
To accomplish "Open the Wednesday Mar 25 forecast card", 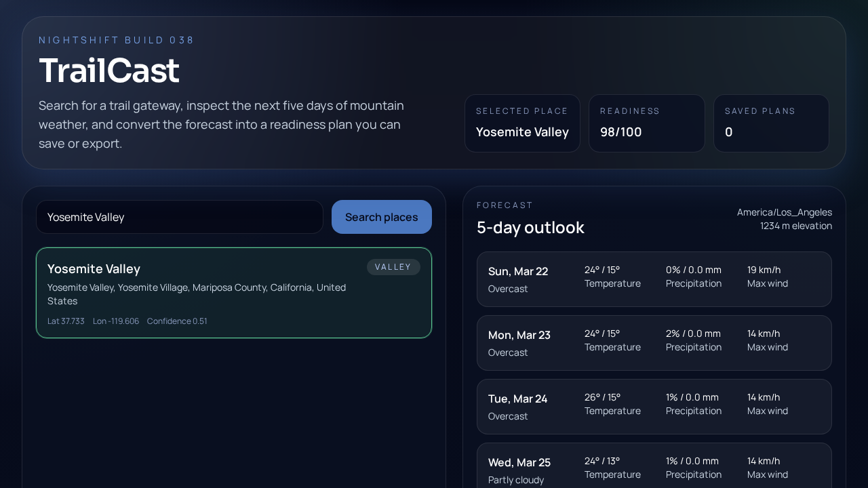I will click(x=654, y=466).
